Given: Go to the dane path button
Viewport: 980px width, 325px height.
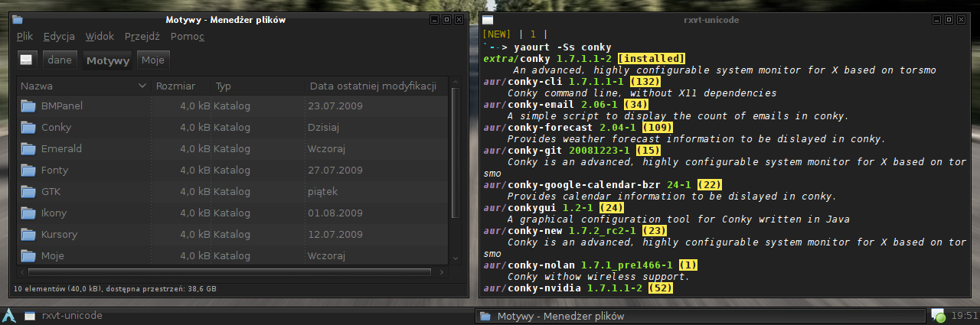Looking at the screenshot, I should [59, 60].
